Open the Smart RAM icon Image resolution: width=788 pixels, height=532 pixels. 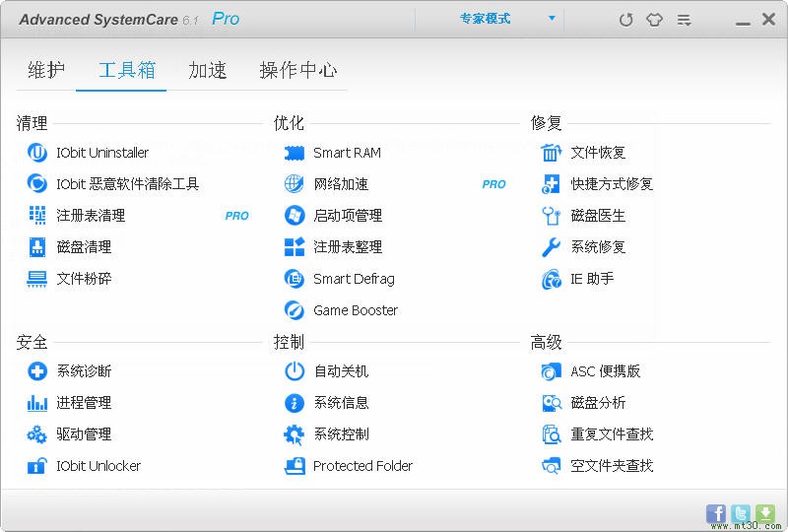[x=294, y=153]
